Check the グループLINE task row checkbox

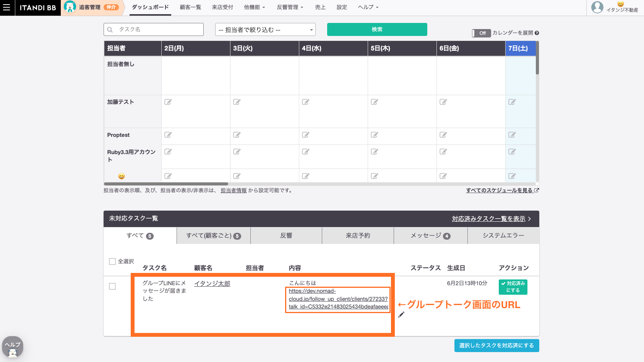[112, 286]
